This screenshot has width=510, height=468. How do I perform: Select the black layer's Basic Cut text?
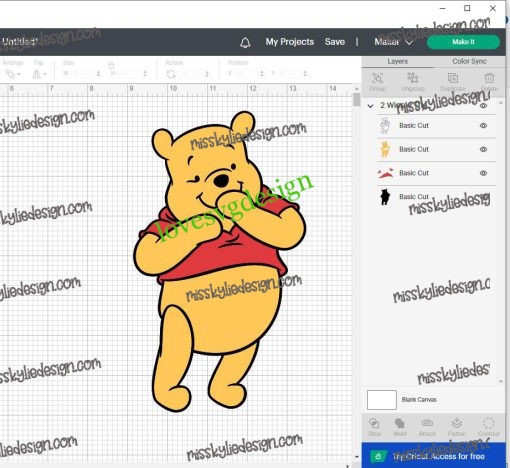click(414, 197)
